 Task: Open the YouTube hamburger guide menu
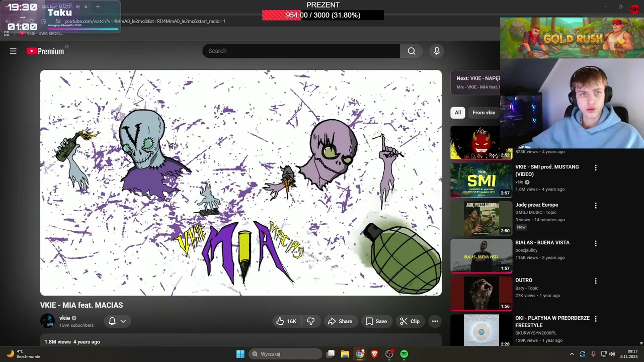pyautogui.click(x=13, y=51)
